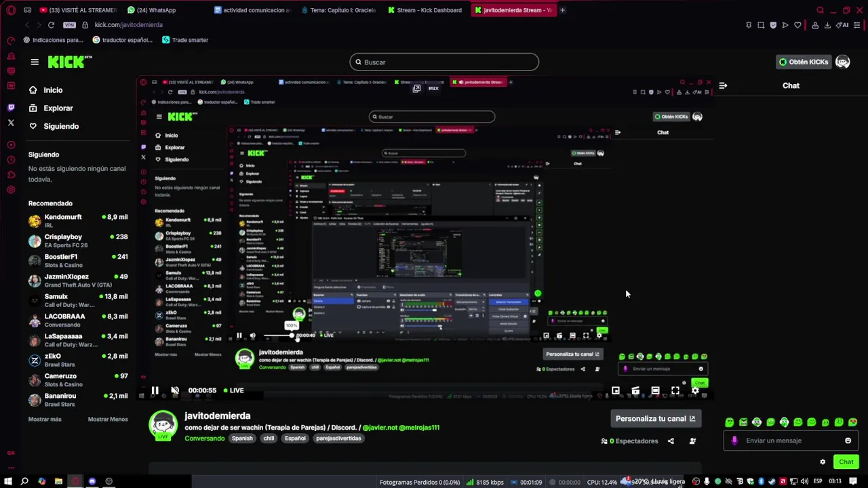Toggle the VPN badge in address bar
Image resolution: width=868 pixels, height=488 pixels.
69,25
